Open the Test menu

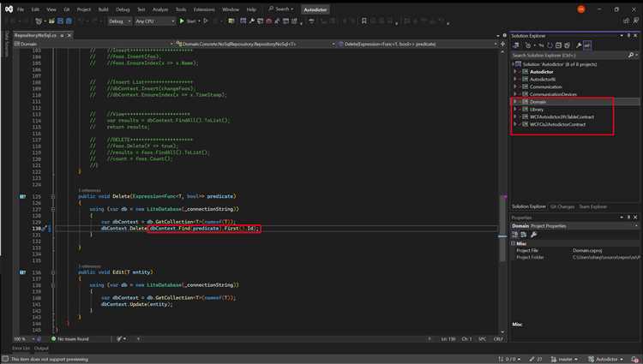pyautogui.click(x=141, y=9)
